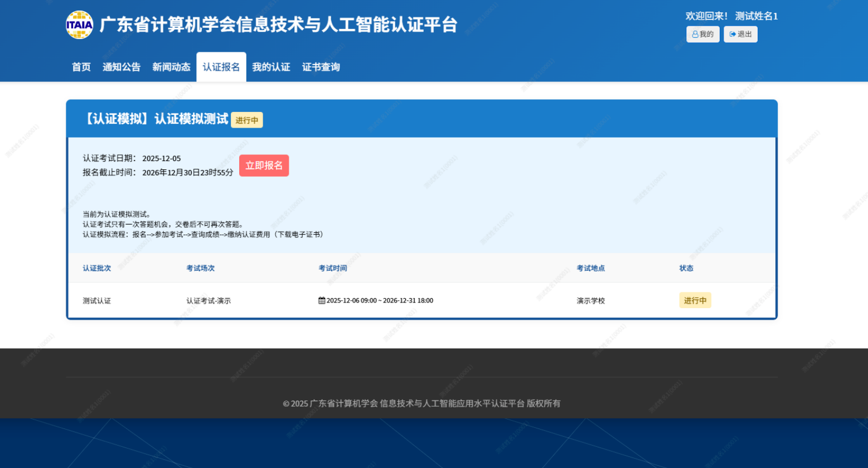Viewport: 868px width, 468px height.
Task: Select the 认证报名 navigation tab
Action: point(221,67)
